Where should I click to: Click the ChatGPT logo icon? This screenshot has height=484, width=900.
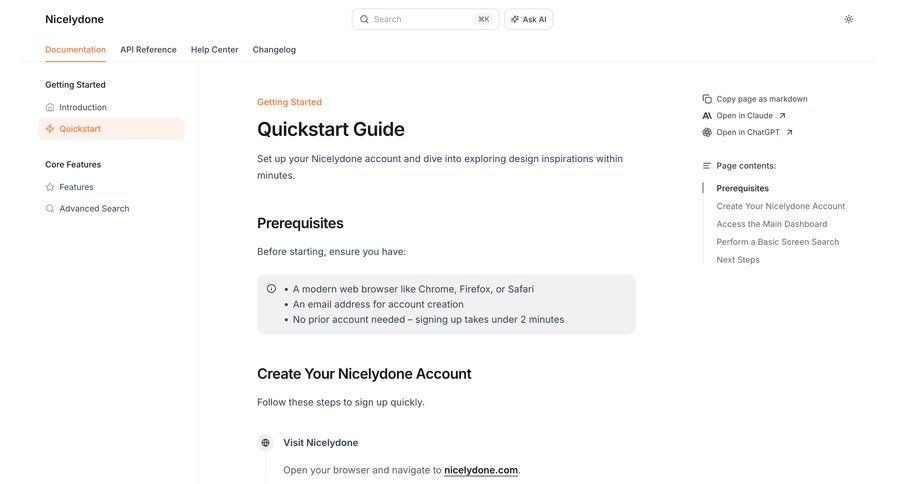[x=707, y=132]
